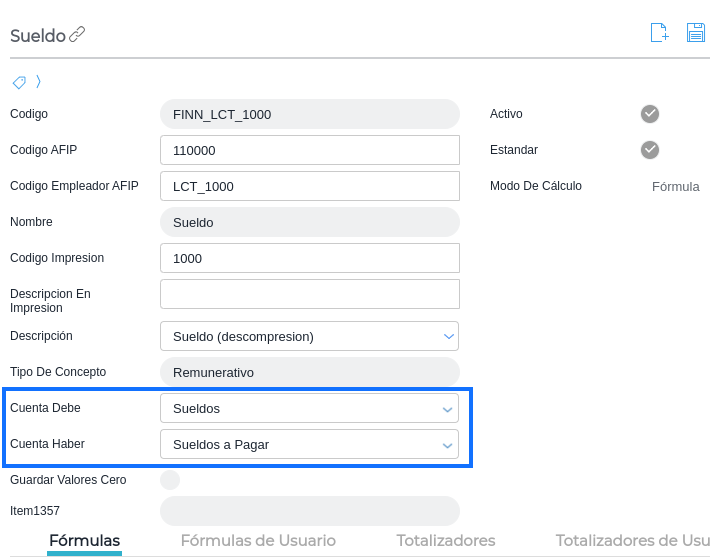Click the Descripcion En Impresion field
Viewport: 710px width, 560px height.
point(309,294)
